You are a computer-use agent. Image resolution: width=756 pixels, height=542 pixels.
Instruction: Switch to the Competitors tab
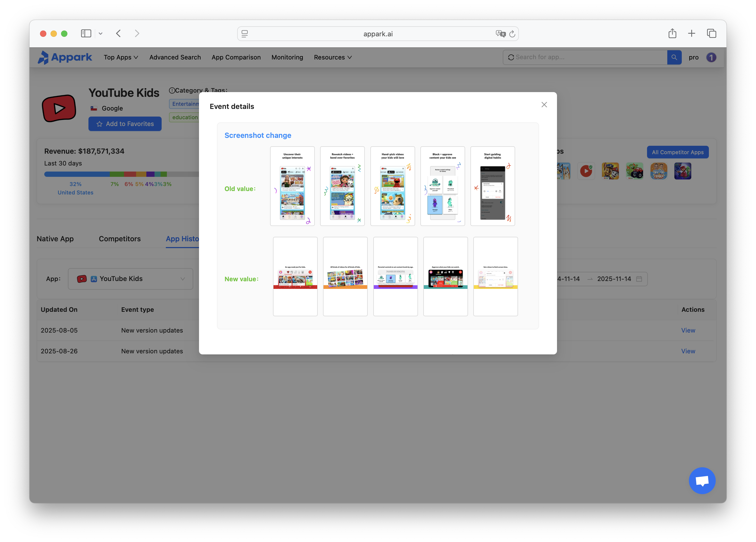point(119,239)
